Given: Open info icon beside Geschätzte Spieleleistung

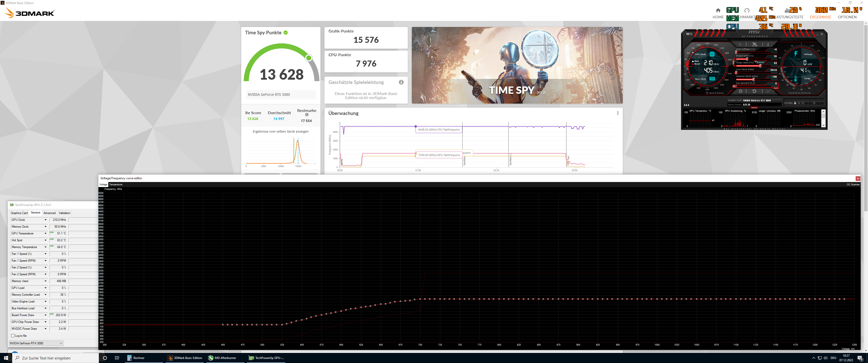Looking at the screenshot, I should pyautogui.click(x=401, y=82).
